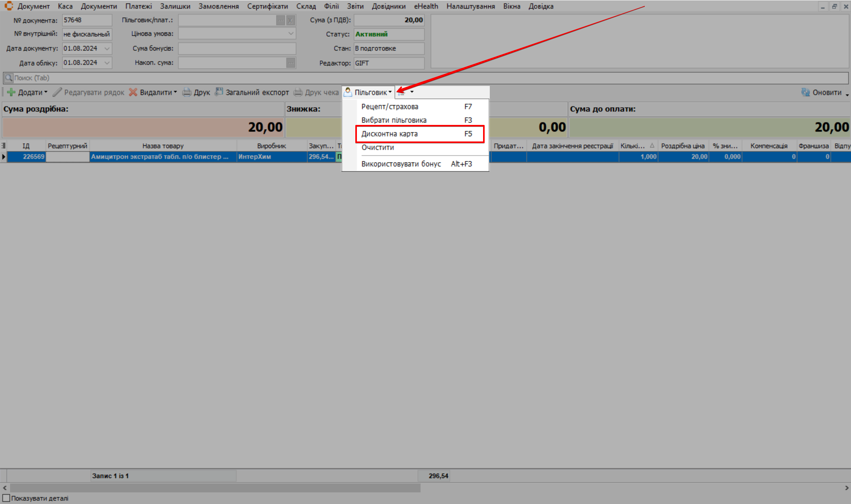
Task: Click the magnifier icon in search bar
Action: (8, 78)
